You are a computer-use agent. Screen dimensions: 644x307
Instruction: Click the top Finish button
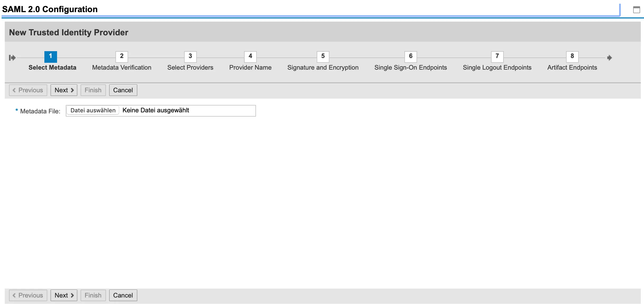tap(93, 90)
